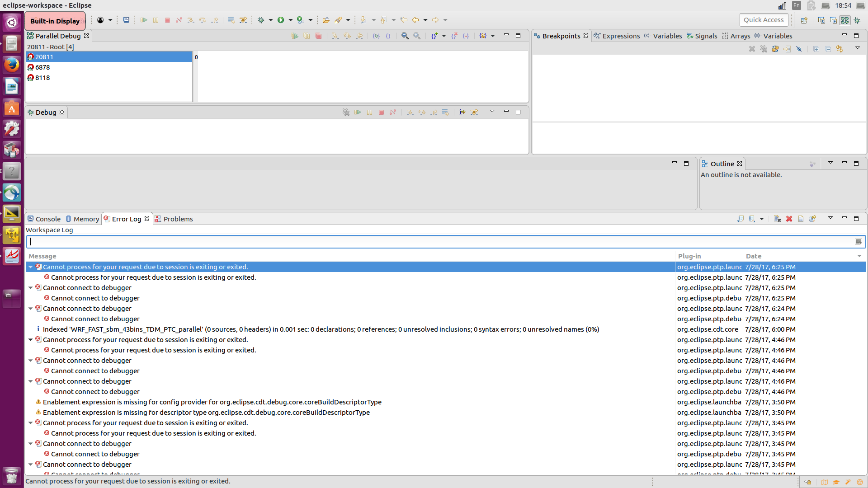The width and height of the screenshot is (868, 488).
Task: Toggle Skip All Breakpoints in Breakpoints view
Action: [799, 49]
